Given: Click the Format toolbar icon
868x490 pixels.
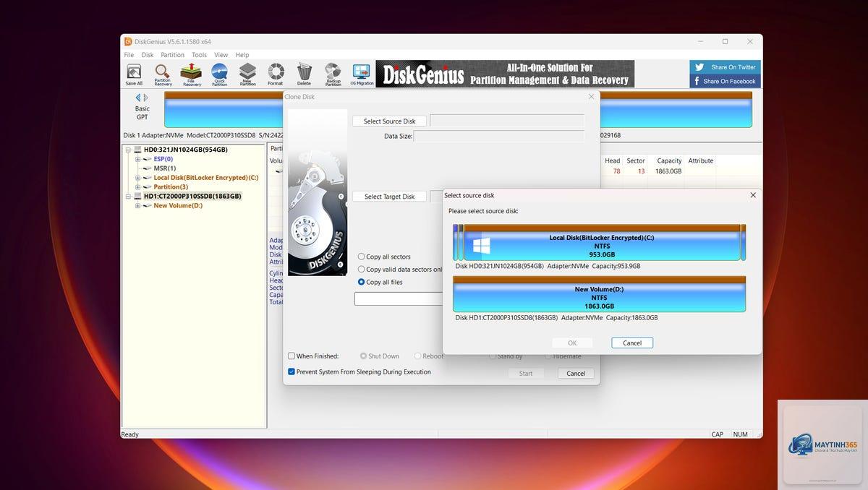Looking at the screenshot, I should point(276,74).
